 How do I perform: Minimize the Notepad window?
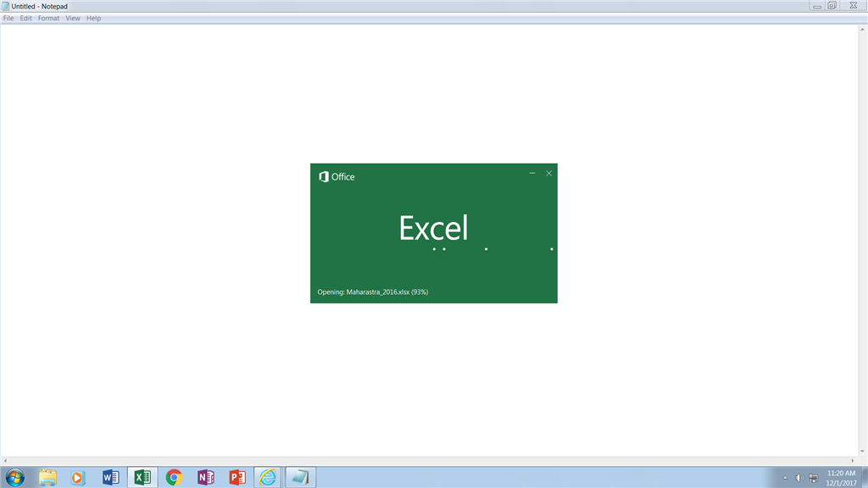[817, 6]
